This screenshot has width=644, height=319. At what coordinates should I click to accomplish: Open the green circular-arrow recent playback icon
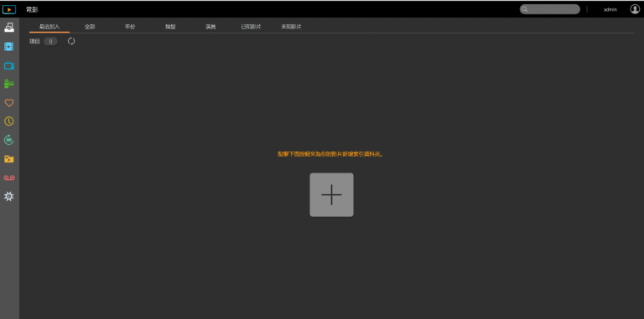coord(8,140)
